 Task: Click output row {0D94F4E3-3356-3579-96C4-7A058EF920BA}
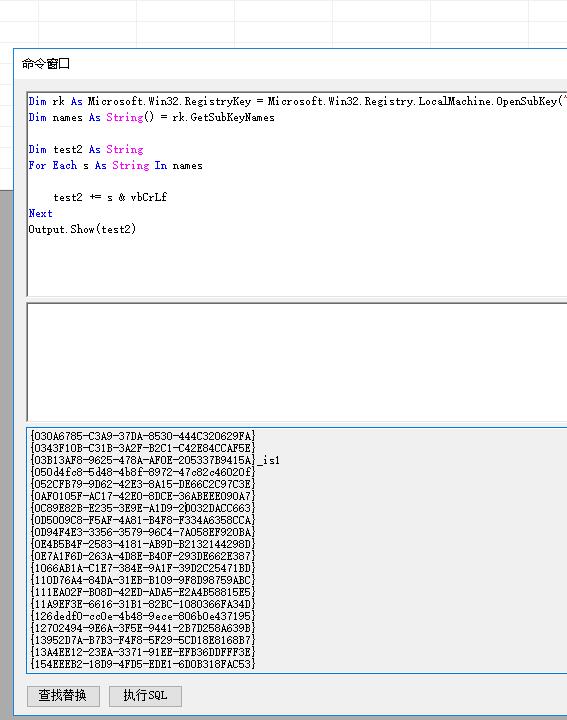(143, 532)
